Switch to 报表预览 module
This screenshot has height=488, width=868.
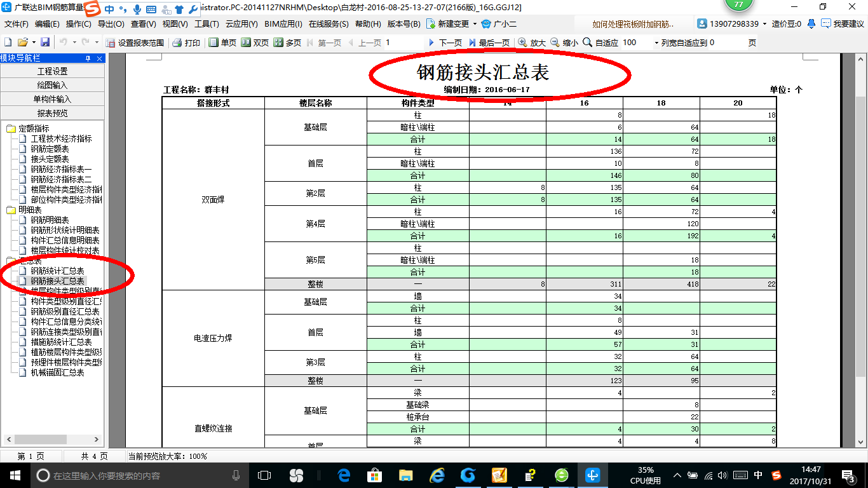52,113
